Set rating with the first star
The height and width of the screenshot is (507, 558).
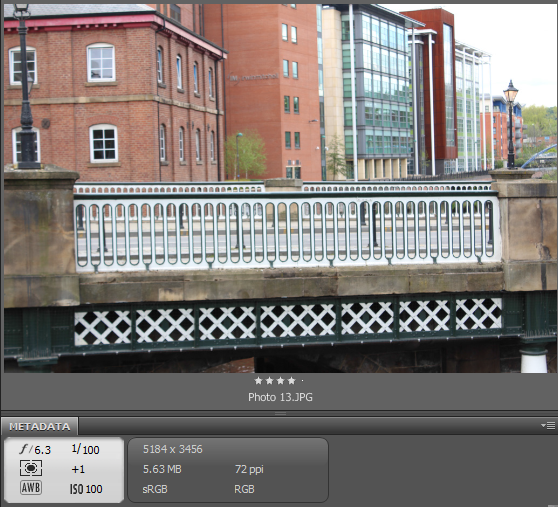(258, 381)
